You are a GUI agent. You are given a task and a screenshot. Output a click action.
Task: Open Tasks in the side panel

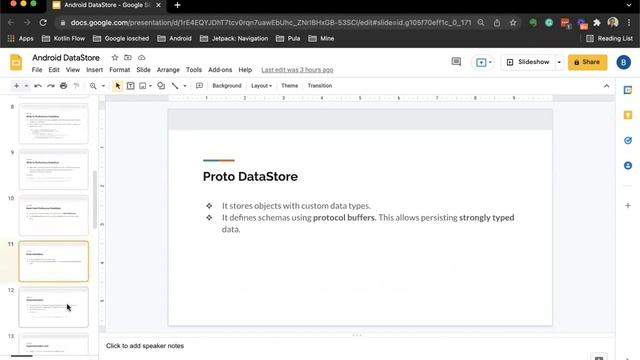point(628,140)
